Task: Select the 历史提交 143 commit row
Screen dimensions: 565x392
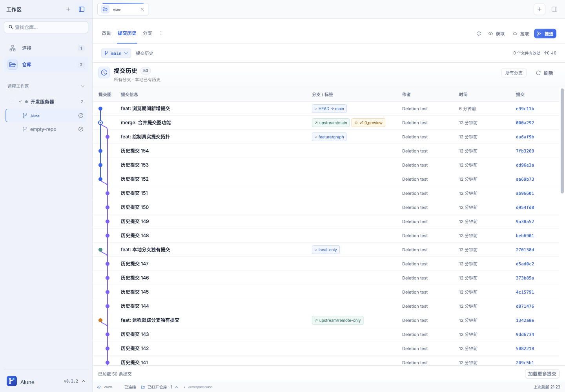Action: pyautogui.click(x=326, y=334)
